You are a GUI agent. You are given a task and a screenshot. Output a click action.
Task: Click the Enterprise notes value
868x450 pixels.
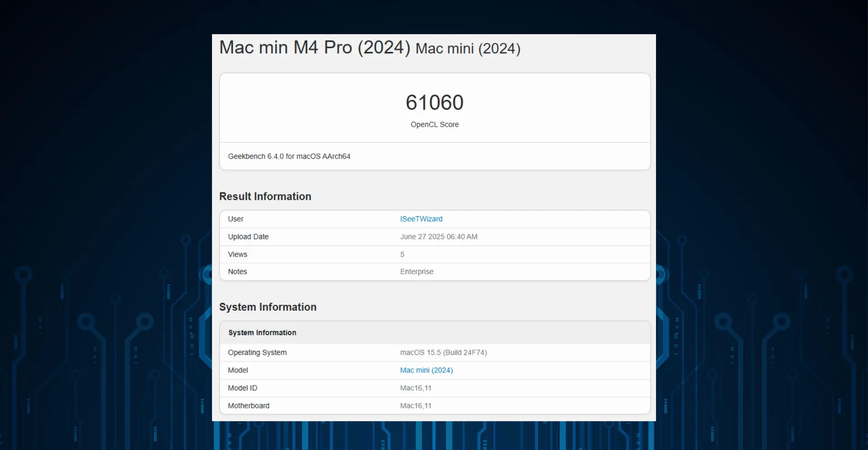(x=416, y=272)
